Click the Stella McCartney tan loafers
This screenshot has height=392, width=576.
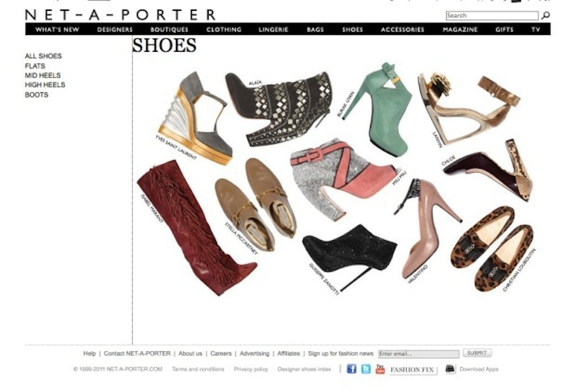(x=255, y=204)
